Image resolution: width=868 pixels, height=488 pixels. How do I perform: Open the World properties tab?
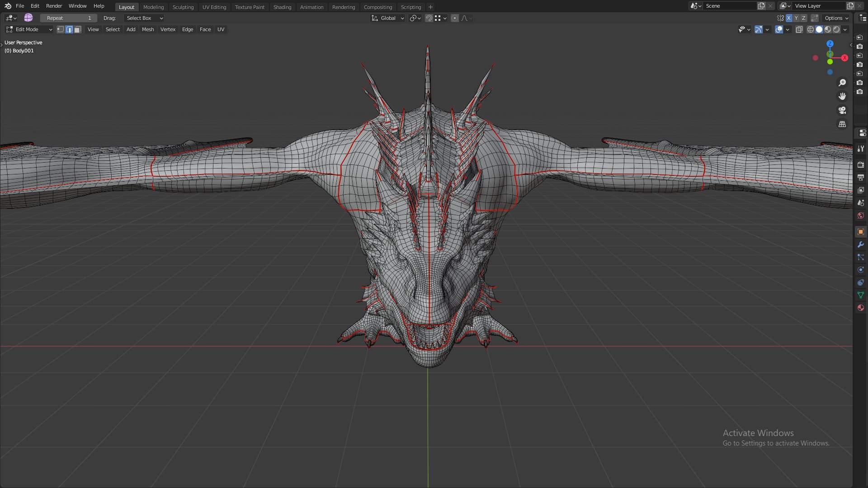[x=861, y=216]
